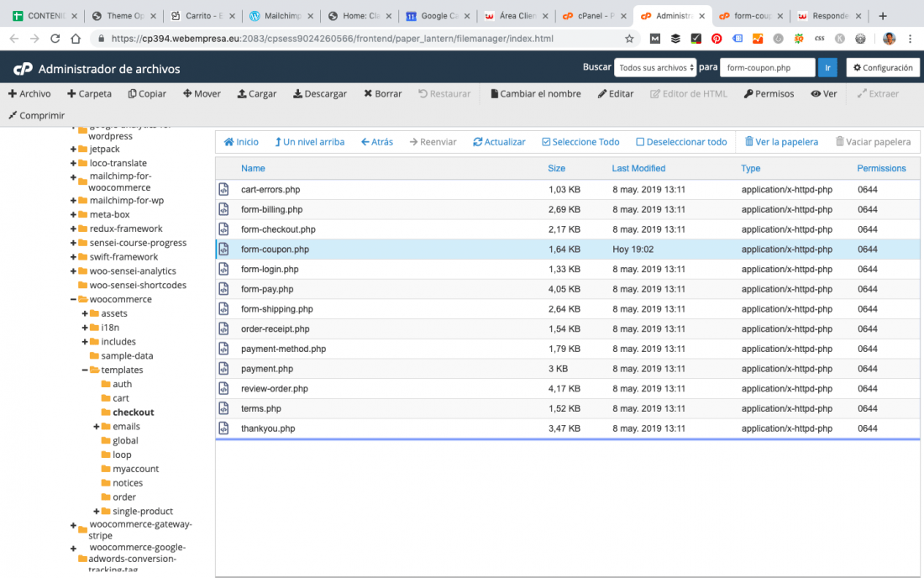Expand the jetpack folder in tree

73,149
